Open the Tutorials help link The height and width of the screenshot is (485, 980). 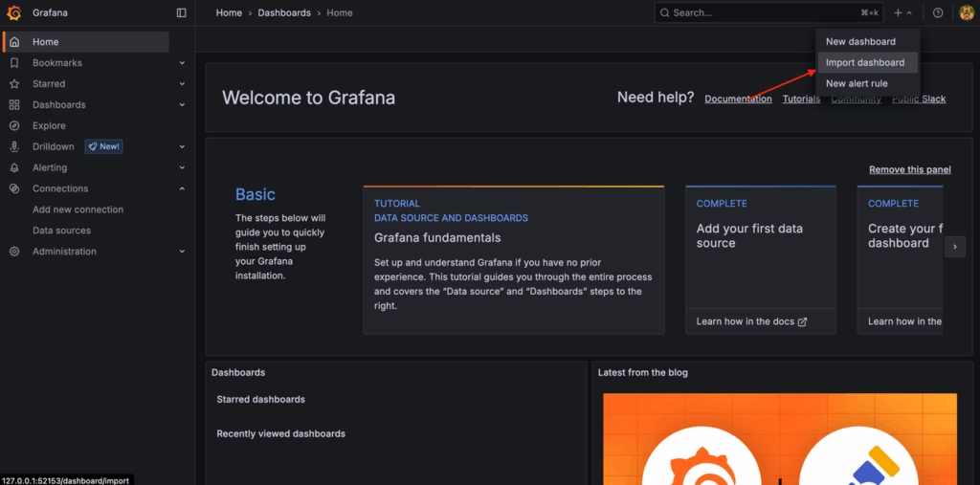click(x=801, y=99)
